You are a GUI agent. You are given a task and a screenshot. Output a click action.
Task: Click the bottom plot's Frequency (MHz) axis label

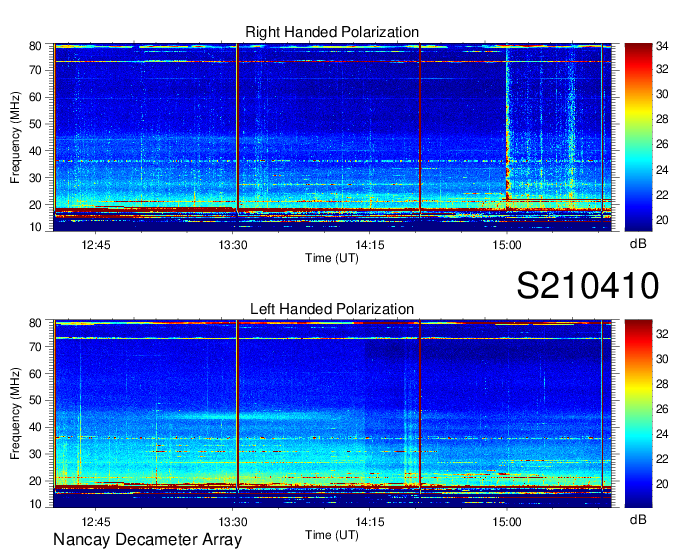(x=15, y=414)
